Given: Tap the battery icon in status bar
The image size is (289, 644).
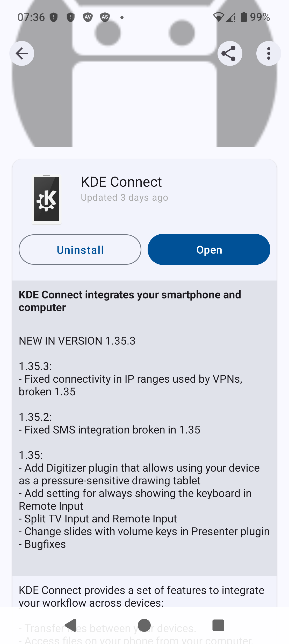Looking at the screenshot, I should [x=244, y=17].
